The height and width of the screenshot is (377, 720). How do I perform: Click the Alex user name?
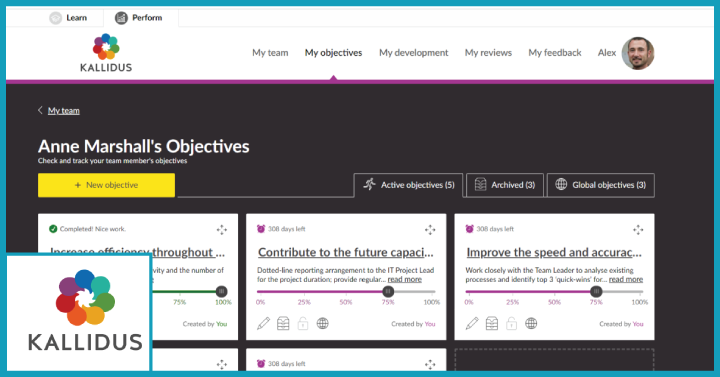pyautogui.click(x=607, y=53)
